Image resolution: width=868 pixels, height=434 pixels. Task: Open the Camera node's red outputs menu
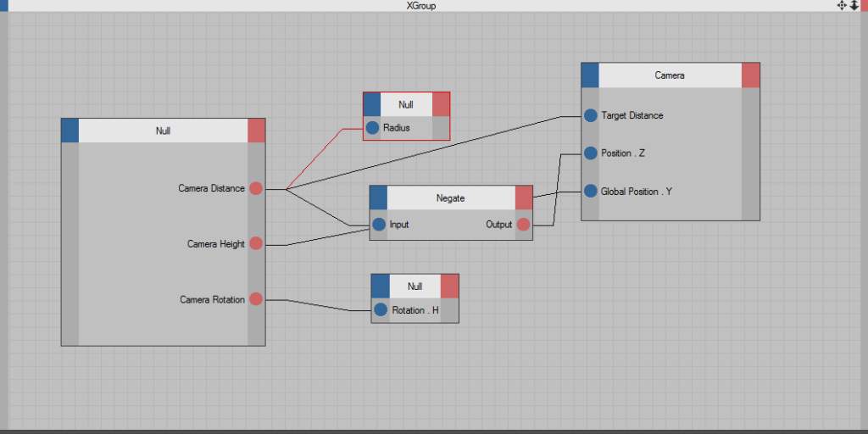[x=750, y=75]
